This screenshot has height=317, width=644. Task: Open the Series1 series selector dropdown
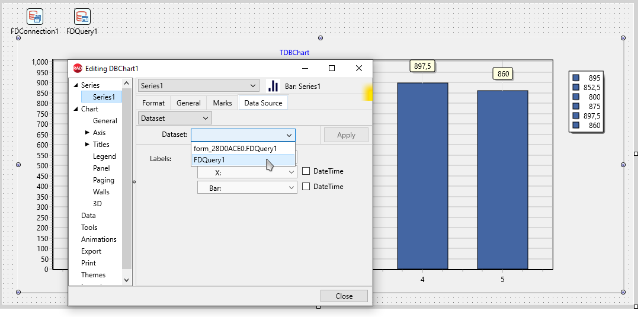(x=199, y=86)
